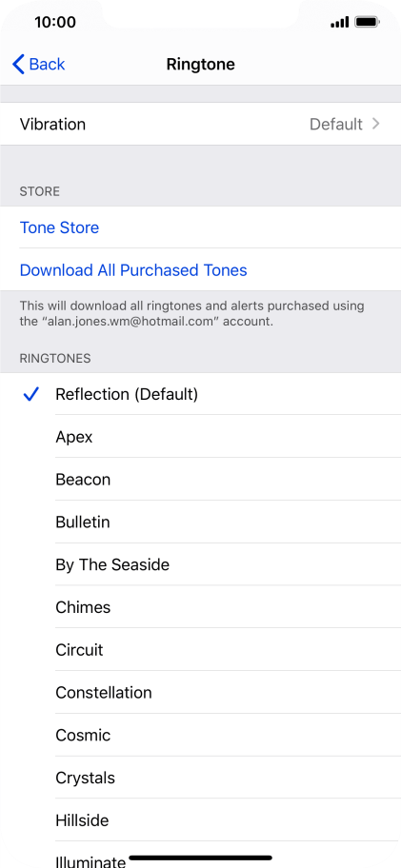Set Hillside as the ringtone

(200, 820)
